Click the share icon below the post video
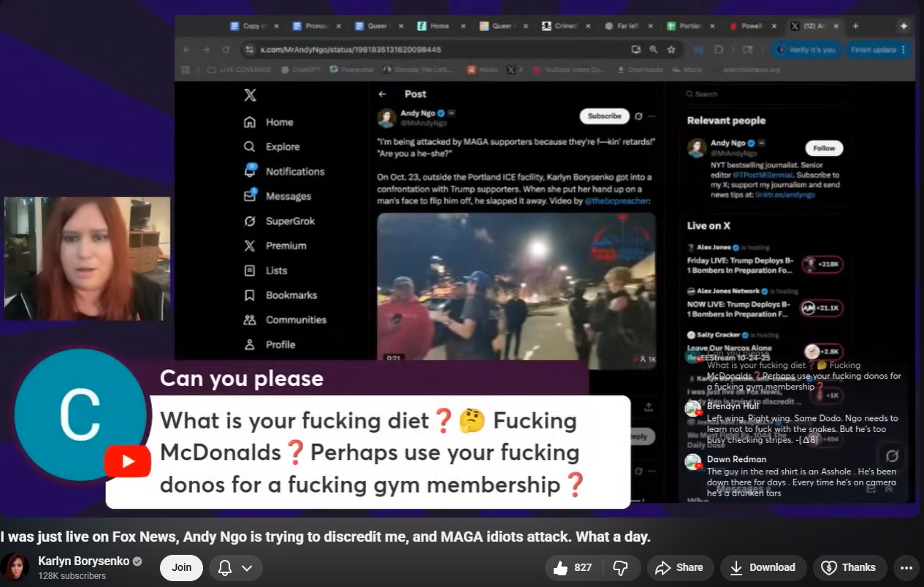Screen dimensions: 924x587 [648, 407]
